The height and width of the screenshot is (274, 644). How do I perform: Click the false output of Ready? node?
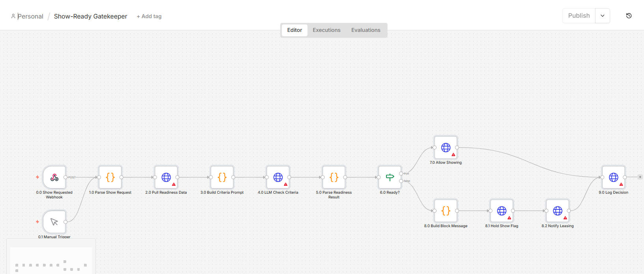point(401,181)
